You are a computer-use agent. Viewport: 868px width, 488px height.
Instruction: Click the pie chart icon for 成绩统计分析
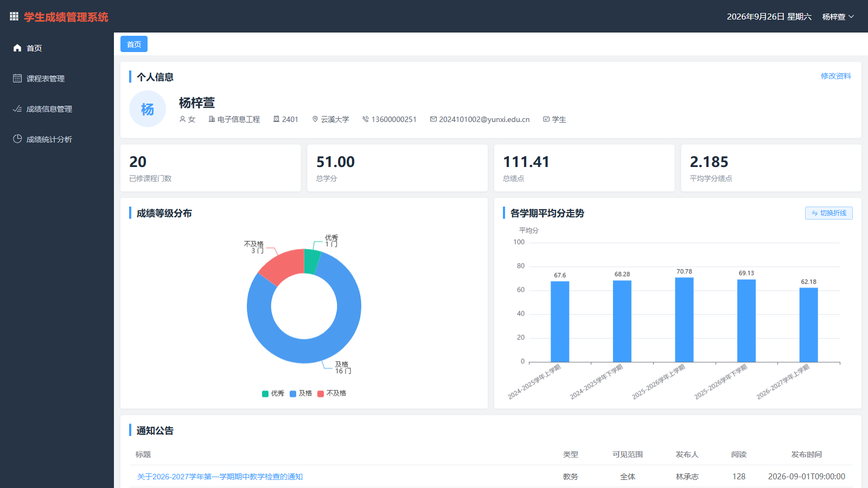click(17, 139)
